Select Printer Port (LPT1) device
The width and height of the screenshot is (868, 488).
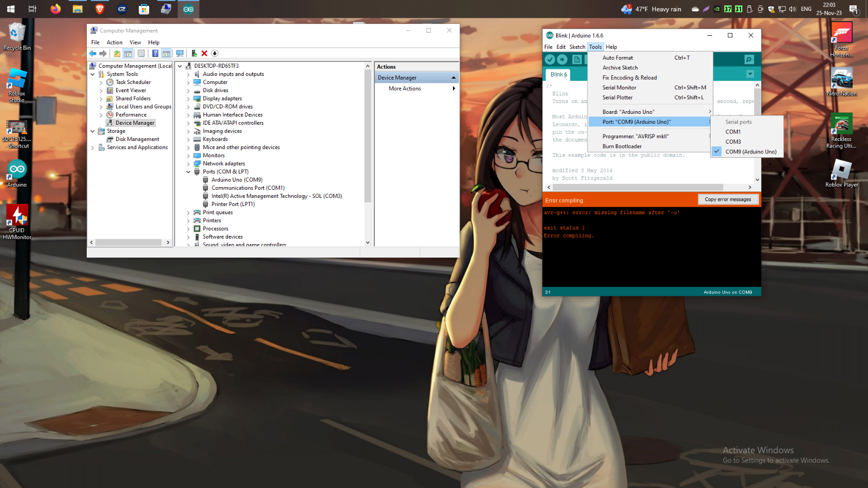[x=233, y=204]
